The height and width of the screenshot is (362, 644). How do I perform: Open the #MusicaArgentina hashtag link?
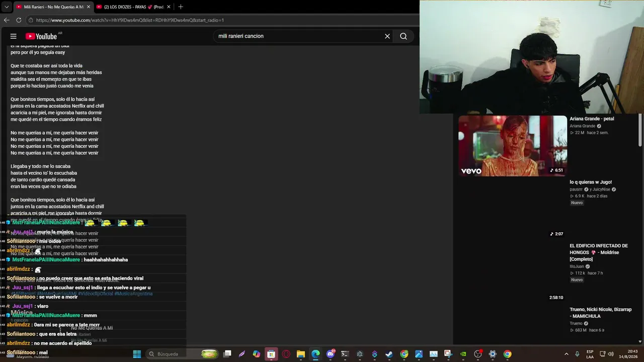tap(133, 294)
